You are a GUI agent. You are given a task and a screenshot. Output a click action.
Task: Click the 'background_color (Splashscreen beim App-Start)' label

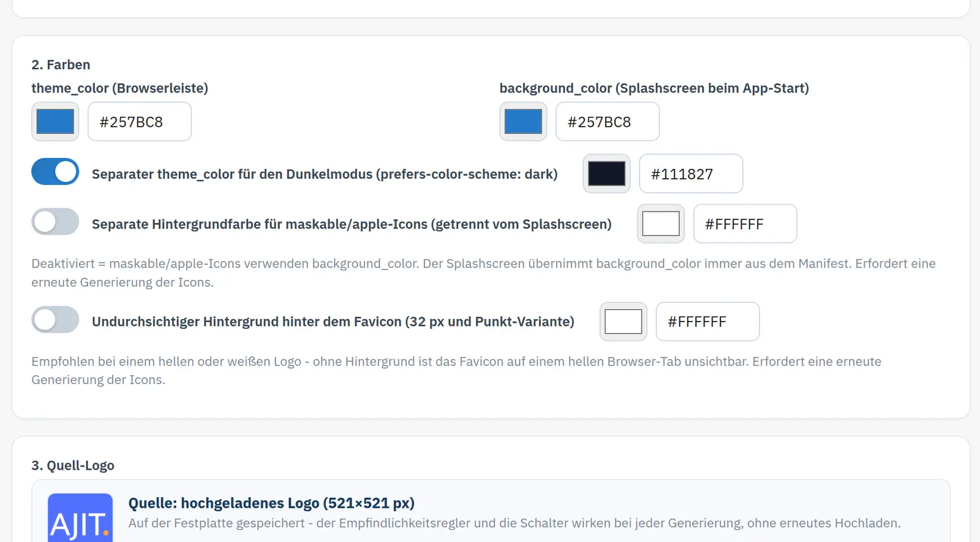pos(654,88)
